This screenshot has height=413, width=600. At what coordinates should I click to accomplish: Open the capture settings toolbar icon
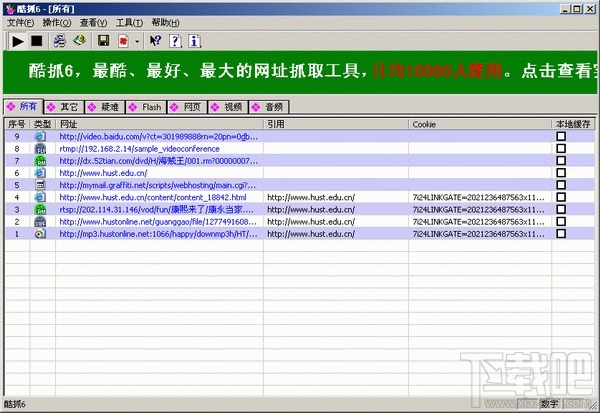click(x=59, y=41)
